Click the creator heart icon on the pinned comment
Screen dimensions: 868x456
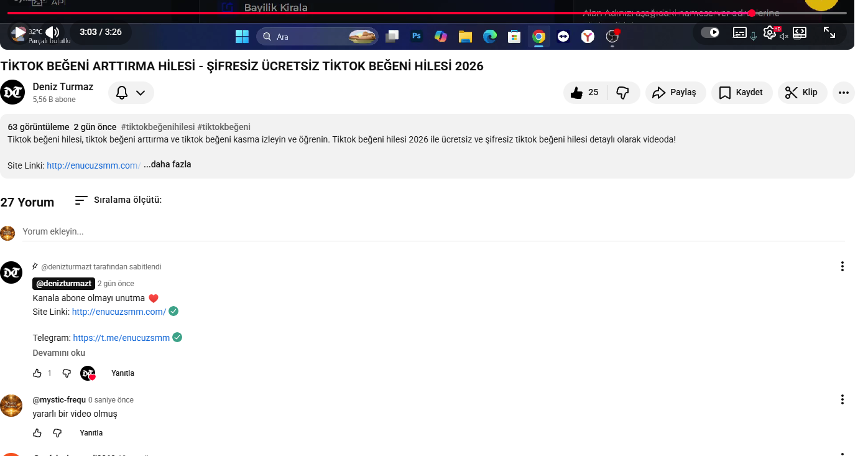[x=88, y=373]
